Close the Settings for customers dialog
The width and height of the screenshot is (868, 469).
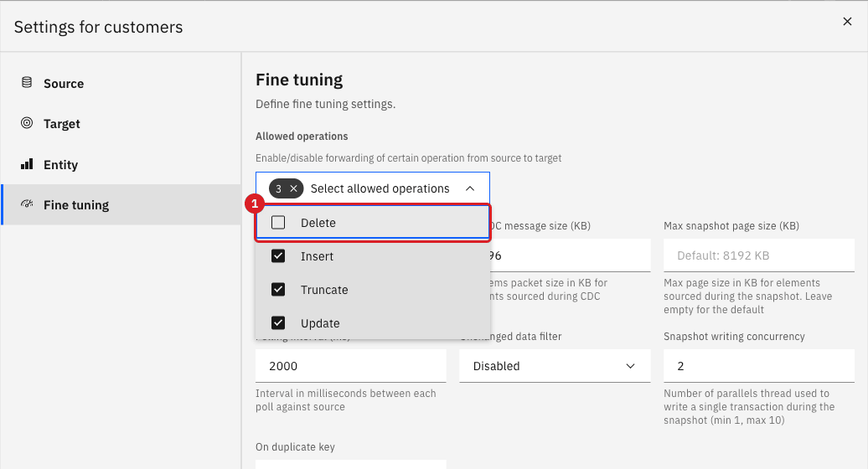pos(847,22)
